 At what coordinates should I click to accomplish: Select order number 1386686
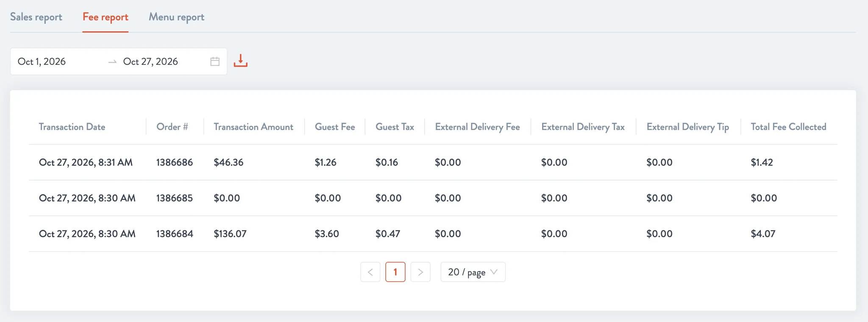(x=175, y=162)
